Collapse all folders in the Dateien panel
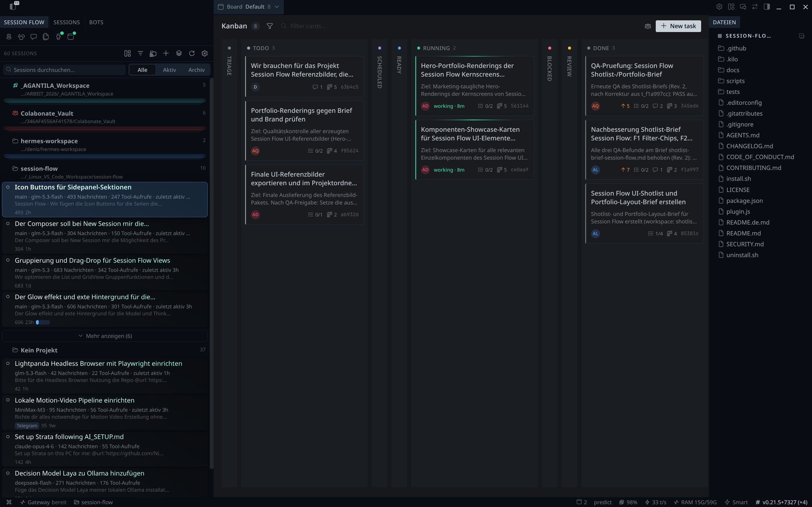 [801, 36]
